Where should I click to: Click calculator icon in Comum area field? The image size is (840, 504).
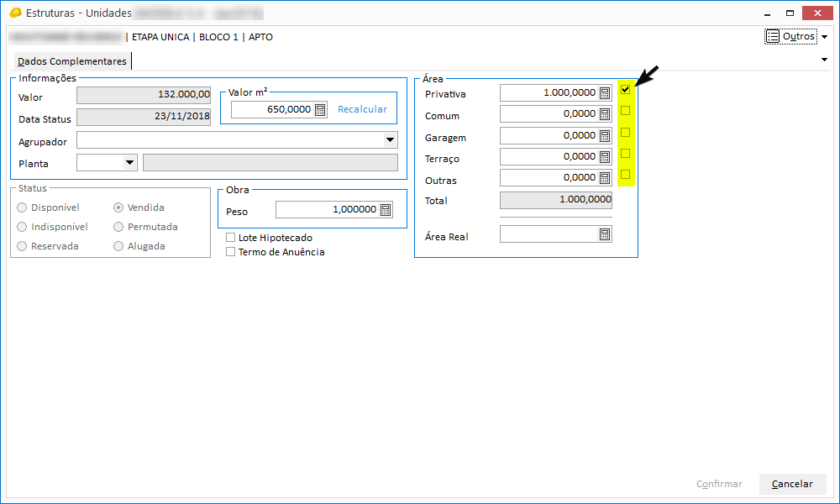[605, 114]
